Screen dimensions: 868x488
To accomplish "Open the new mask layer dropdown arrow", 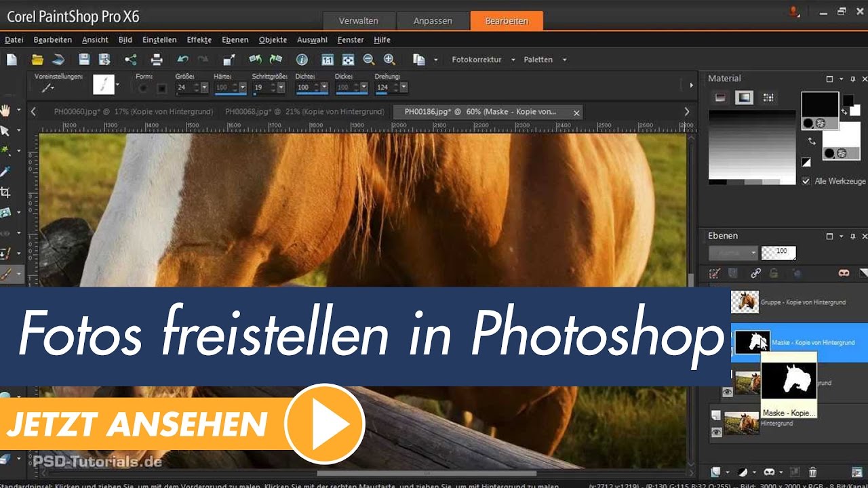I will tap(781, 472).
